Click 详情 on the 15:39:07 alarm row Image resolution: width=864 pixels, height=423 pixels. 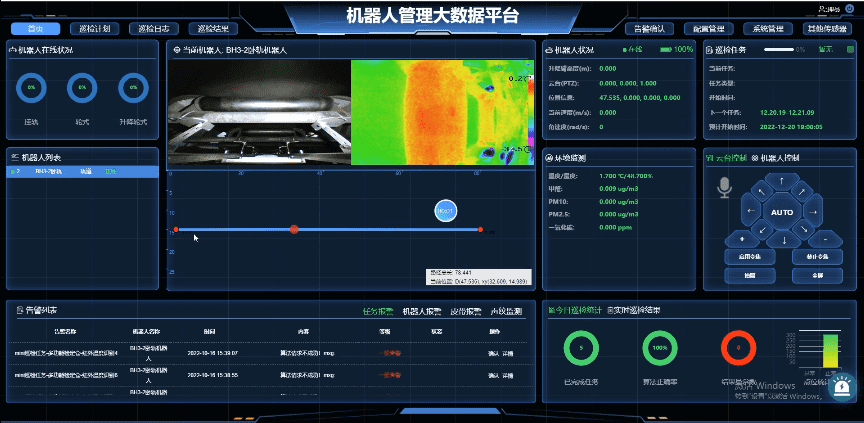[x=507, y=353]
